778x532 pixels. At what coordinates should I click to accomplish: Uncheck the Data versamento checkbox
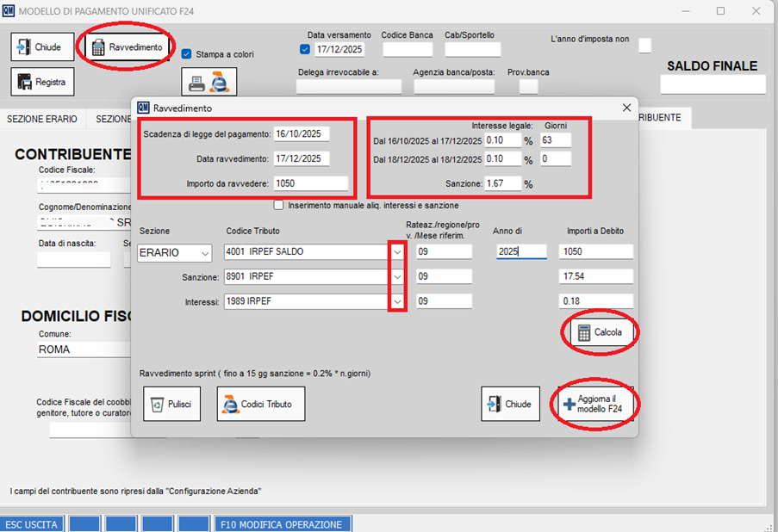point(304,49)
